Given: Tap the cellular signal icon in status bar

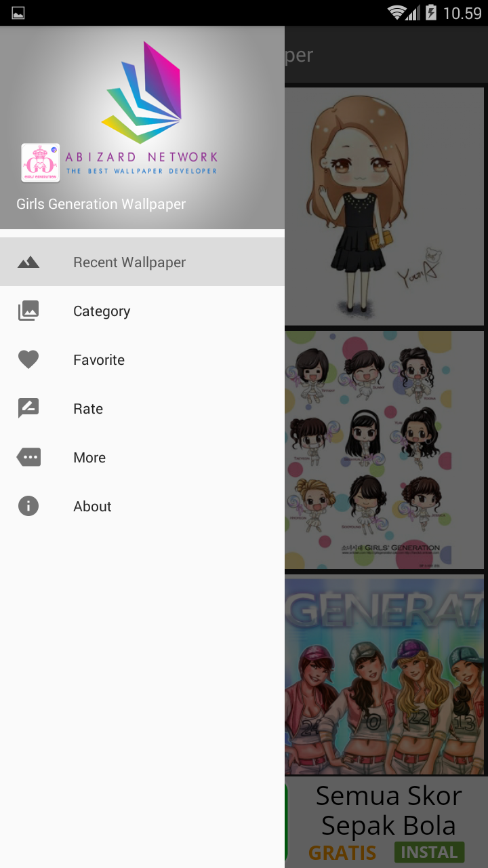Looking at the screenshot, I should tap(413, 13).
